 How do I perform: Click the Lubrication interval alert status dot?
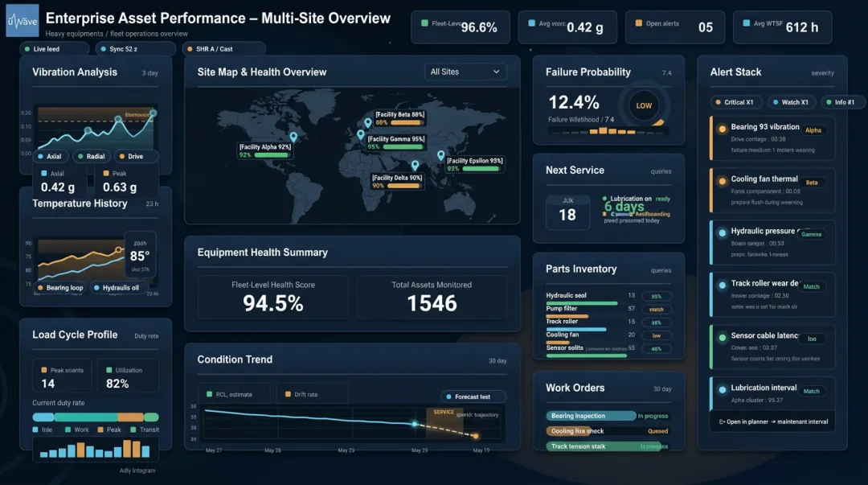[722, 389]
